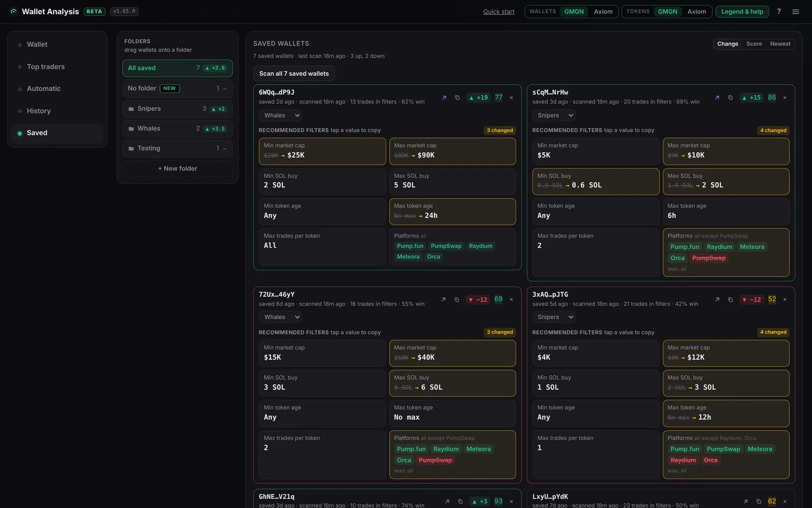Screen dimensions: 812x508
Task: Select GMGN for tokens links
Action: [x=667, y=12]
